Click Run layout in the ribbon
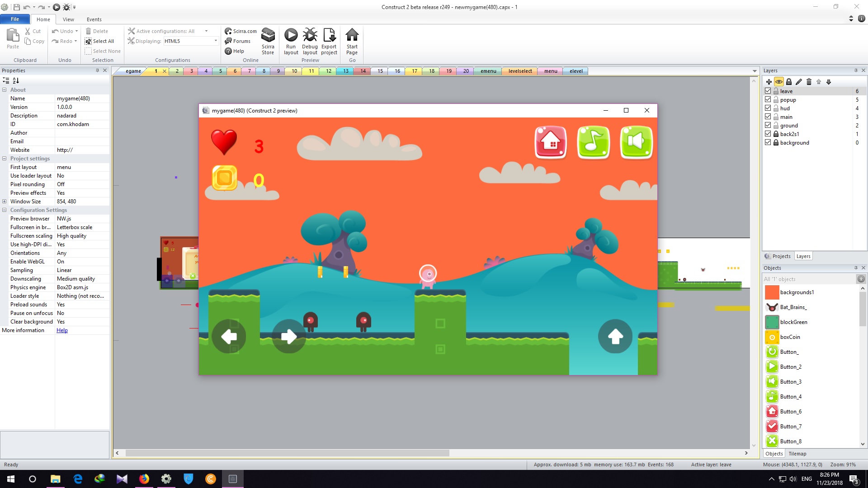 pos(291,42)
